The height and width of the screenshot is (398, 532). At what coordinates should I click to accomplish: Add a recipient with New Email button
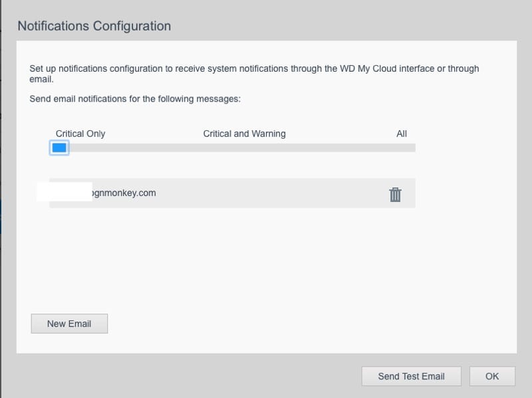pyautogui.click(x=69, y=324)
